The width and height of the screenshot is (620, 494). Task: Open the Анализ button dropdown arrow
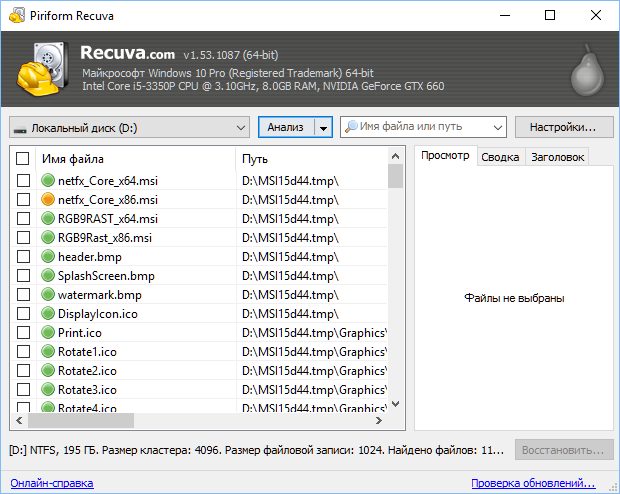tap(323, 127)
